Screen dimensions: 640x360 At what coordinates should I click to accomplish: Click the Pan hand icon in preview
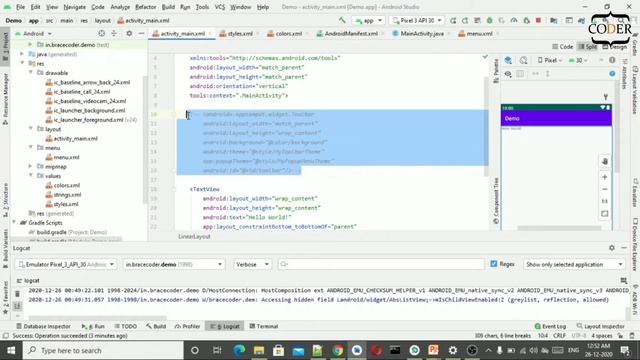(x=604, y=161)
